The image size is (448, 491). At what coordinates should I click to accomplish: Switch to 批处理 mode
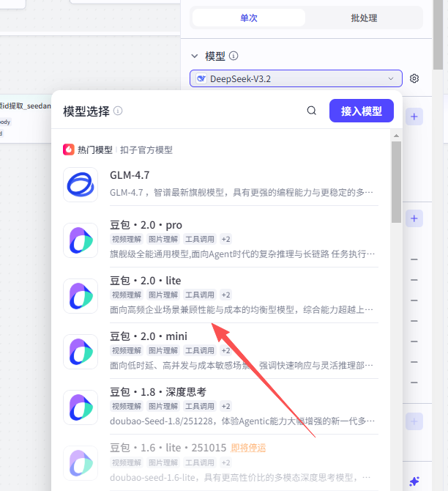pyautogui.click(x=363, y=18)
